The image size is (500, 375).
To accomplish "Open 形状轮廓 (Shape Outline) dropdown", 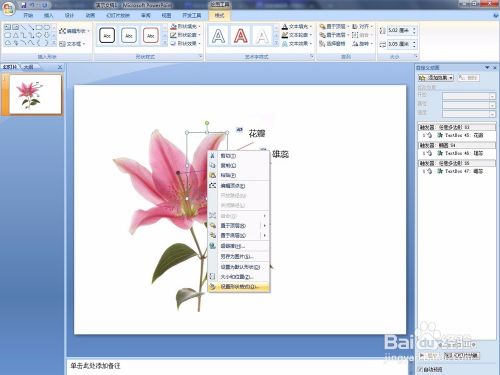I will 185,35.
